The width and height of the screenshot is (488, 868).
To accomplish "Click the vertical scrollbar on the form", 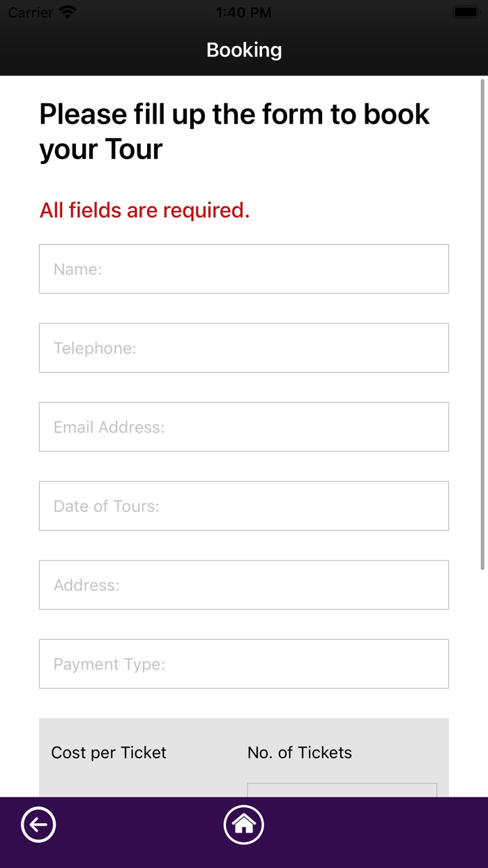I will click(x=482, y=324).
